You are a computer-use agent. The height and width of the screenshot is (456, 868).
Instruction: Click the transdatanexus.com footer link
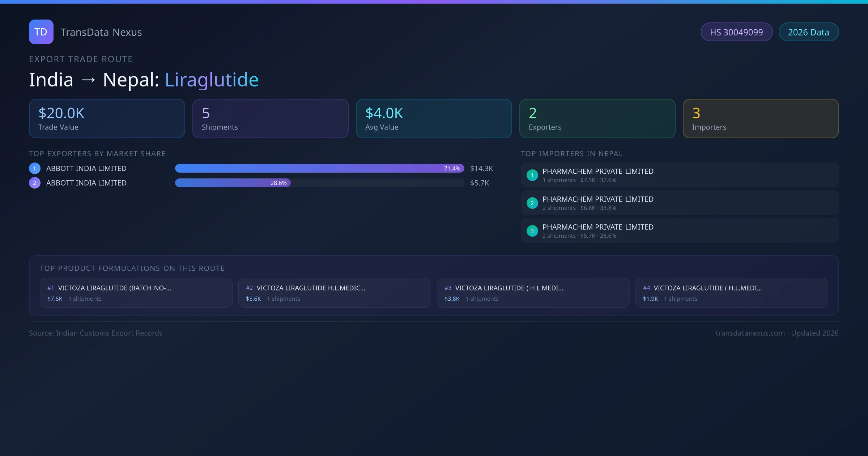click(x=750, y=333)
